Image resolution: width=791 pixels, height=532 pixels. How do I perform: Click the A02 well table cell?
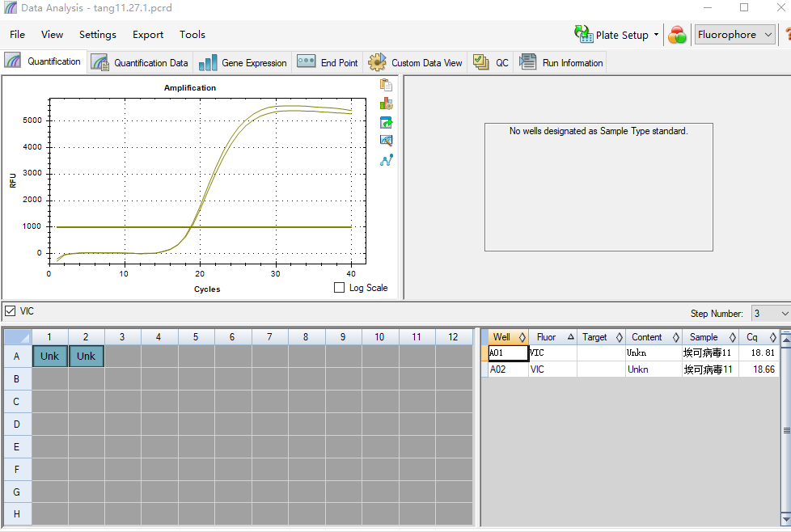click(x=509, y=369)
